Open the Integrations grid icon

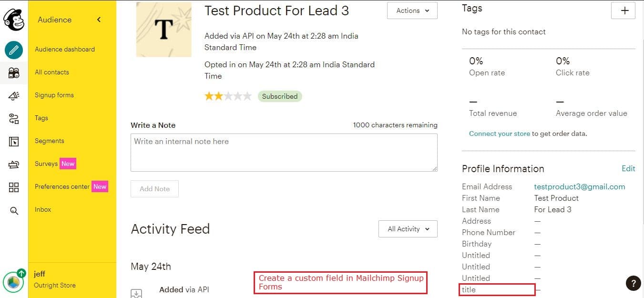(x=14, y=187)
